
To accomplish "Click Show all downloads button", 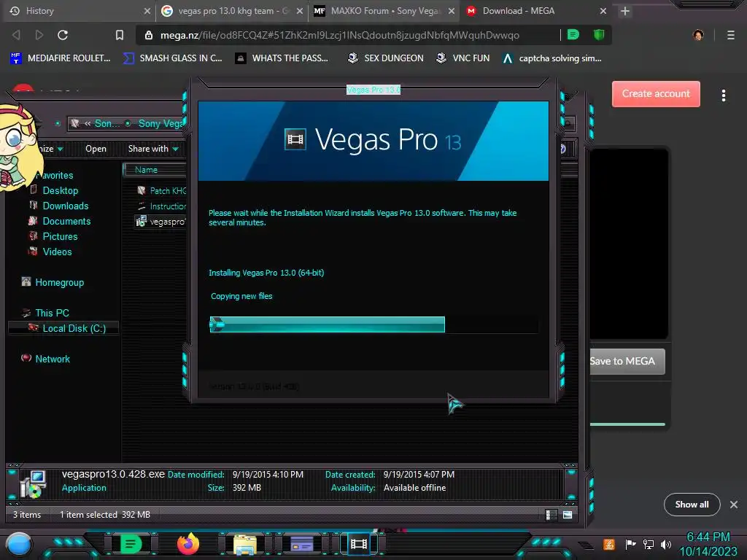I will coord(692,505).
